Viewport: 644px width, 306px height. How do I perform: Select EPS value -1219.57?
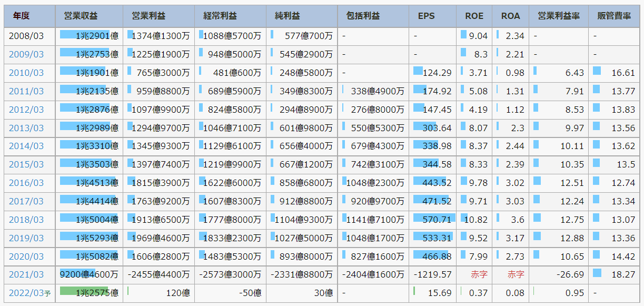pyautogui.click(x=432, y=274)
